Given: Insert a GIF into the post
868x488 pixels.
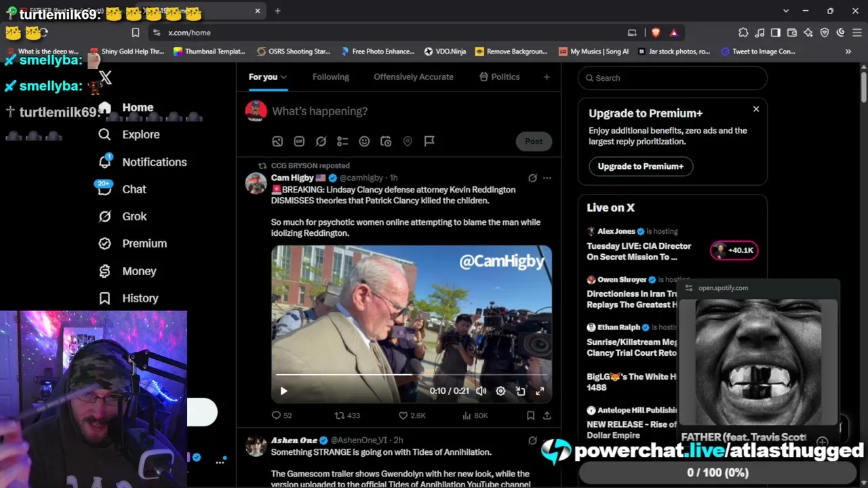Looking at the screenshot, I should (299, 141).
